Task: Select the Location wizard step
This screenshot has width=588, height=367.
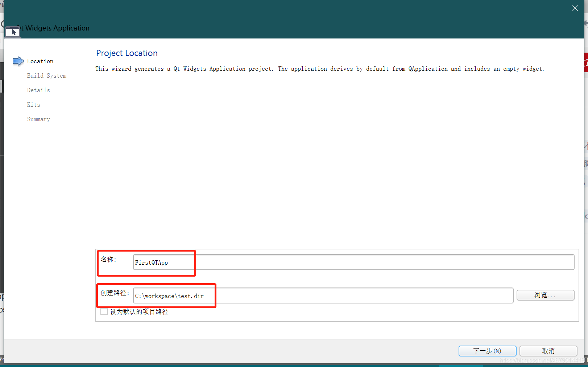Action: pyautogui.click(x=40, y=61)
